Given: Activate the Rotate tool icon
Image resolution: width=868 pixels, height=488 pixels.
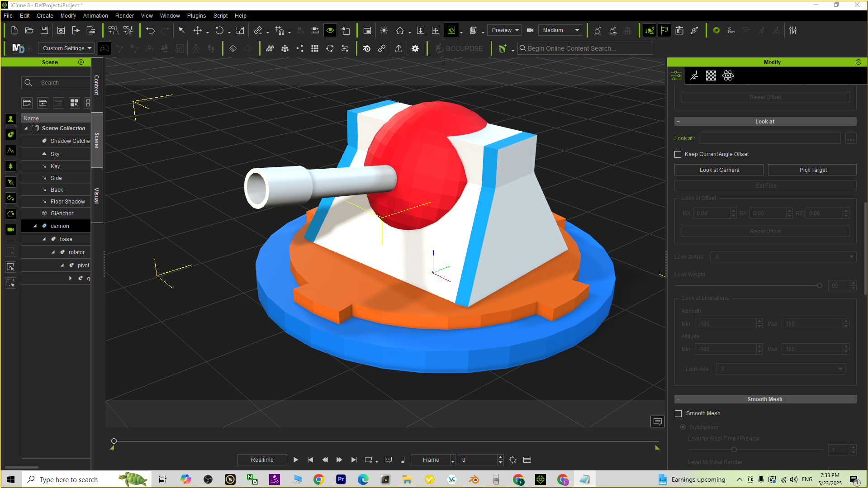Looking at the screenshot, I should tap(219, 30).
